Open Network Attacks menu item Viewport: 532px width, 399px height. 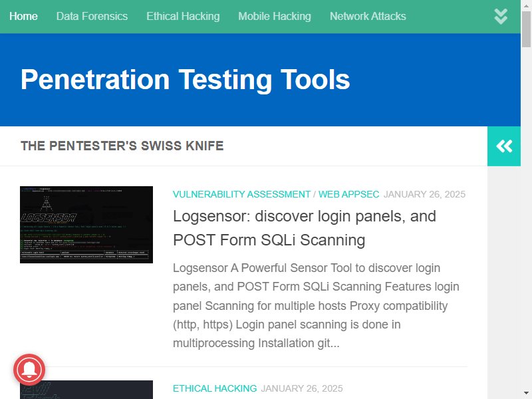point(368,16)
